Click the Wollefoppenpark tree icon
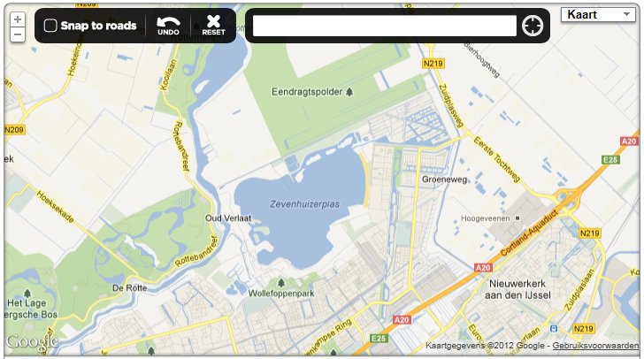 pos(281,283)
